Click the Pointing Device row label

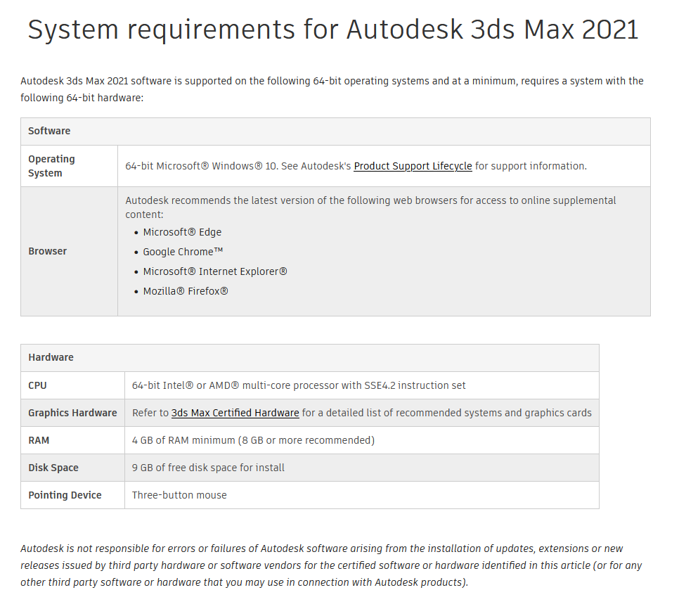coord(65,495)
